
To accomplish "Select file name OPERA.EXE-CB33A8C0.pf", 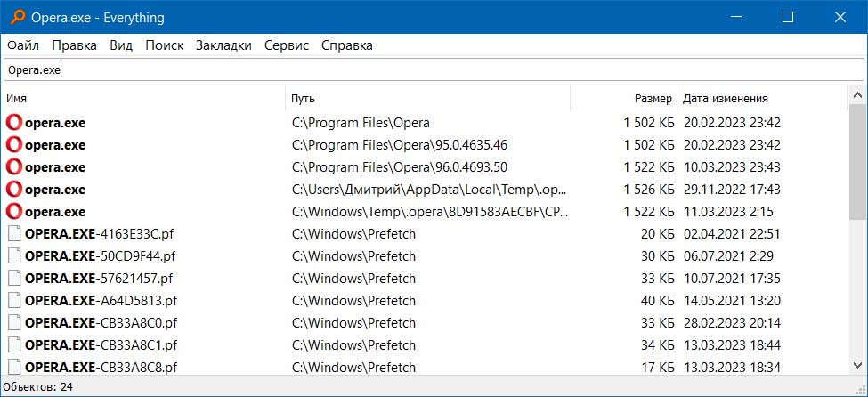I will click(x=101, y=323).
